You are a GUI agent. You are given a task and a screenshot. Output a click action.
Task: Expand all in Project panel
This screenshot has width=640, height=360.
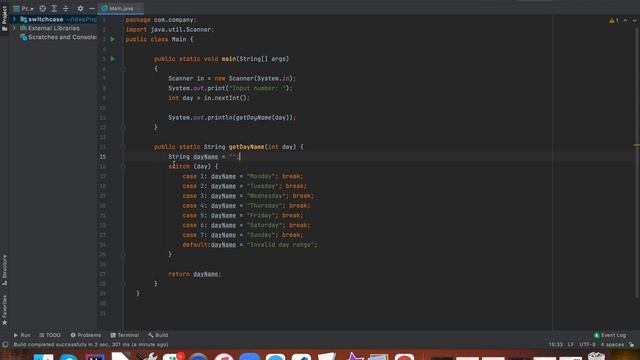(54, 8)
